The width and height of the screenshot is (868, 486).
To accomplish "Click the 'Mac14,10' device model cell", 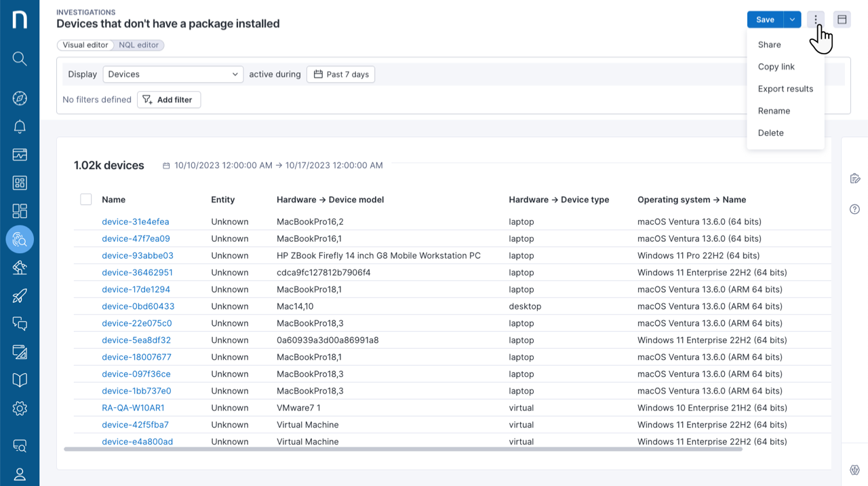I will (295, 307).
